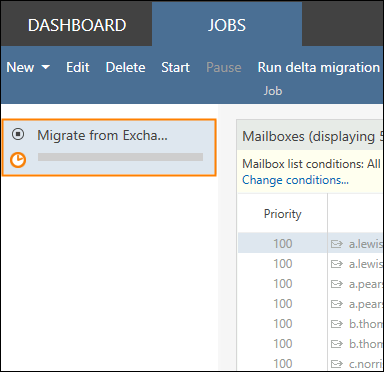This screenshot has height=372, width=384.
Task: Click Run delta migration
Action: [319, 68]
